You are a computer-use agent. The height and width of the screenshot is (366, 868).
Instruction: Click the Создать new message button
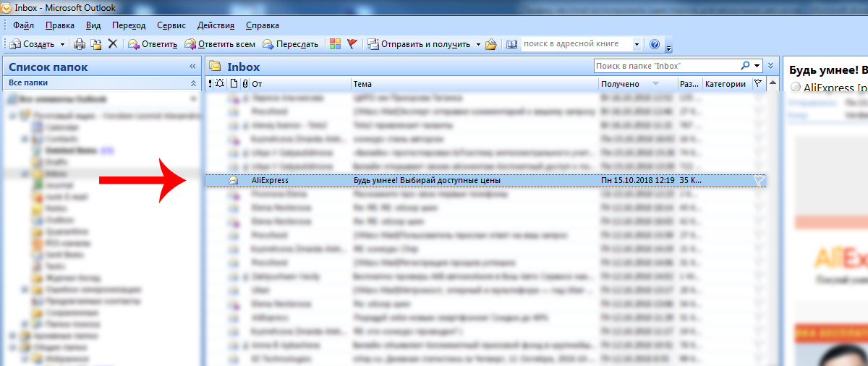click(x=33, y=44)
